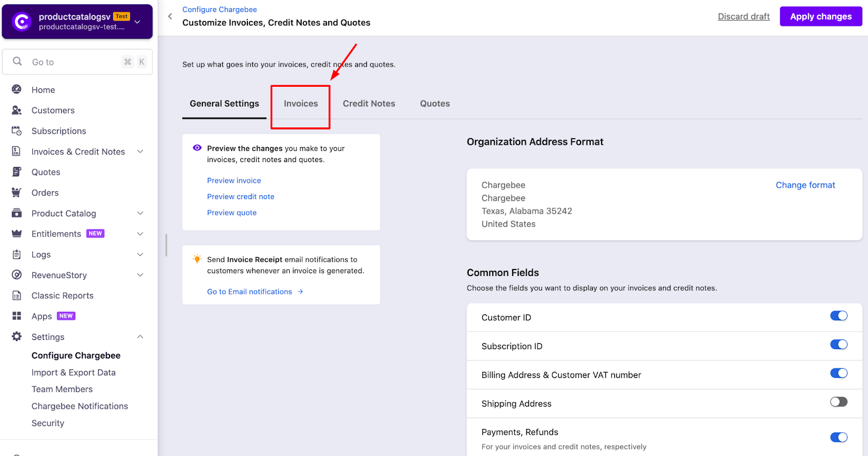Click the Subscriptions icon in sidebar
The height and width of the screenshot is (456, 868).
coord(17,131)
